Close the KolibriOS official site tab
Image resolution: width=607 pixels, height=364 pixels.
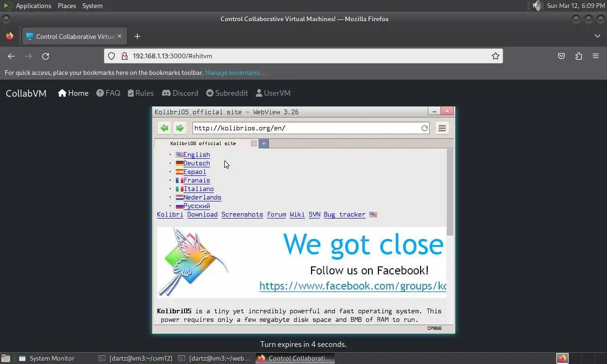[x=254, y=143]
